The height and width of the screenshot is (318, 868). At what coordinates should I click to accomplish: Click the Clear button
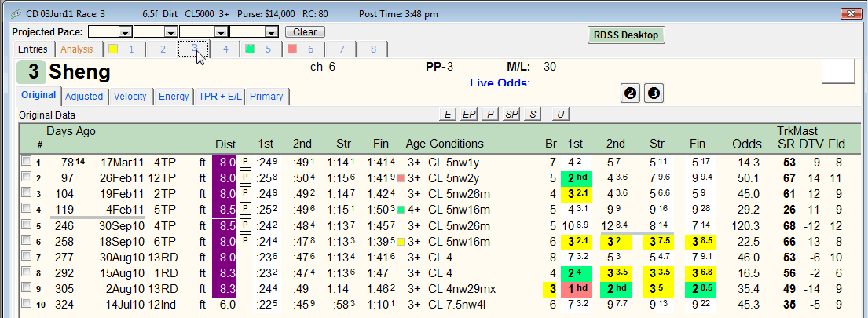pos(305,32)
